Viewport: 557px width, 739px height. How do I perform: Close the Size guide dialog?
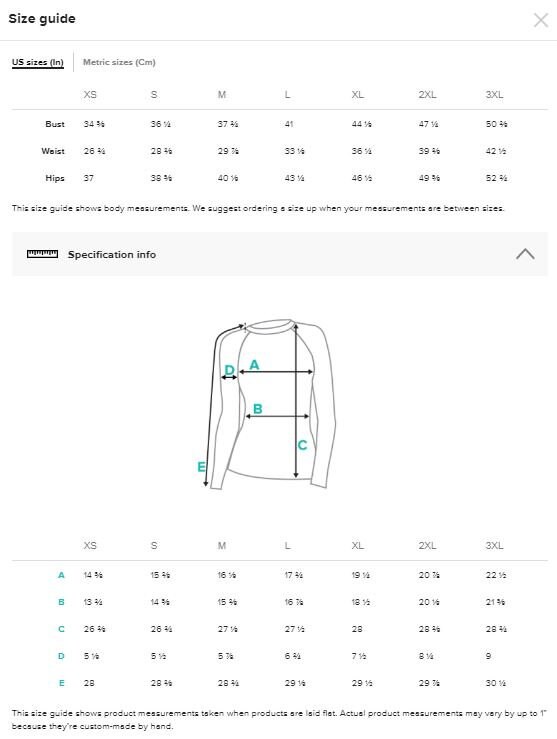point(541,20)
